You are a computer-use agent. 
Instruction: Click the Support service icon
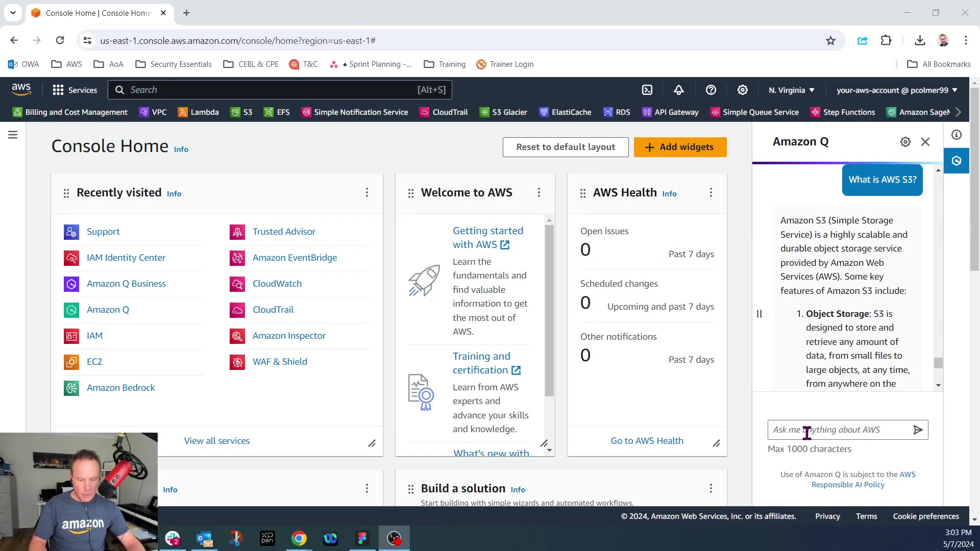[x=71, y=232]
